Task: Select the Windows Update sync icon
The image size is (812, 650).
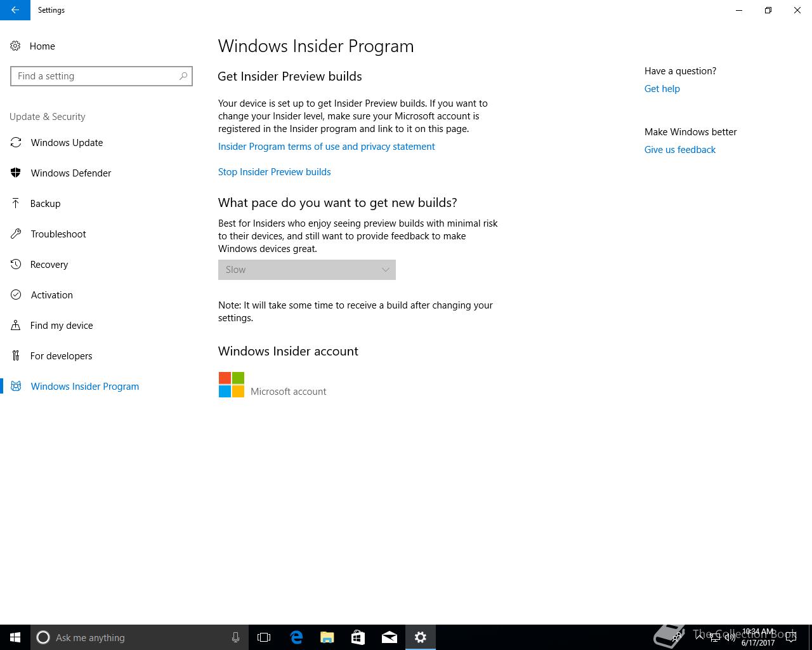Action: pyautogui.click(x=16, y=142)
